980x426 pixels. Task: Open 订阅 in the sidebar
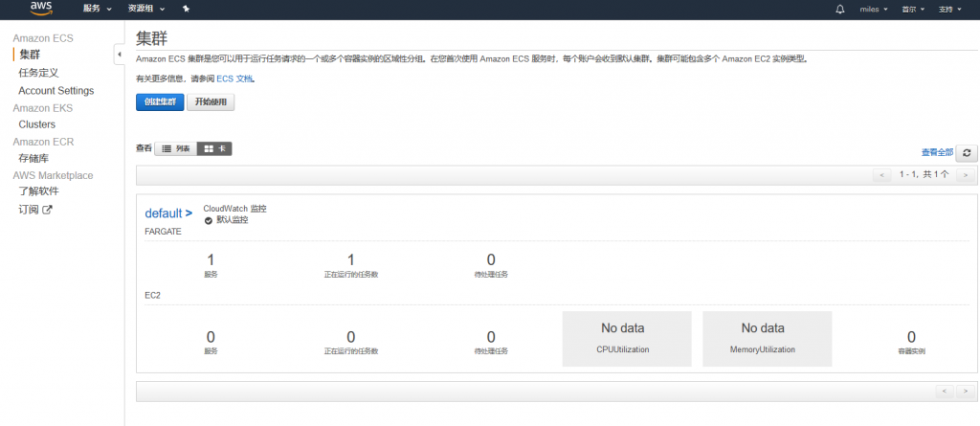tap(29, 210)
